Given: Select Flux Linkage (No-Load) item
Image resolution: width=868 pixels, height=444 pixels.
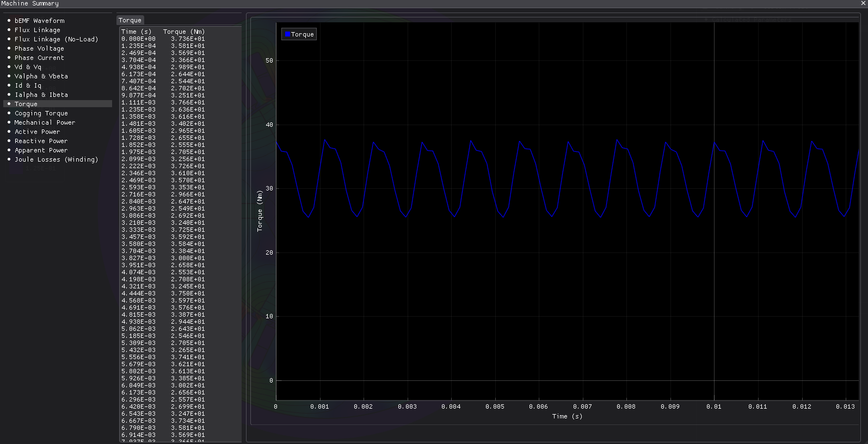Looking at the screenshot, I should pos(56,39).
